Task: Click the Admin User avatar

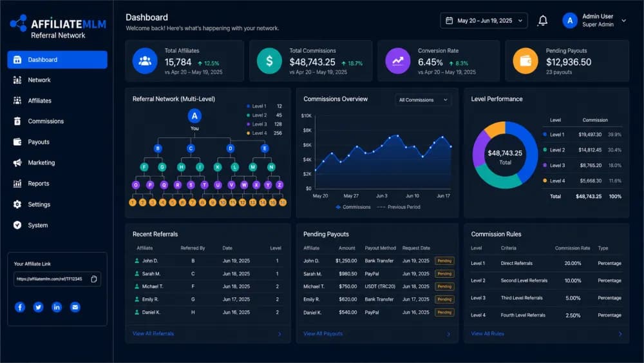Action: pyautogui.click(x=570, y=21)
